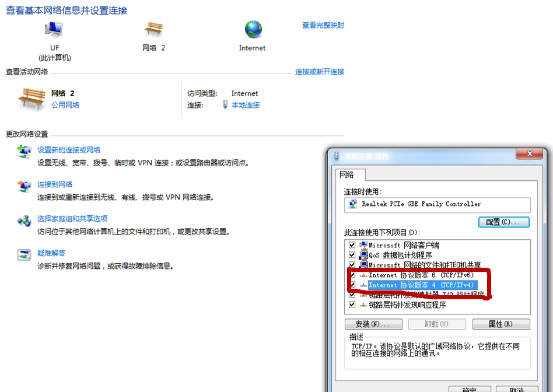Screen dimensions: 553x392
Task: Click the 属性(R) button
Action: [x=501, y=324]
